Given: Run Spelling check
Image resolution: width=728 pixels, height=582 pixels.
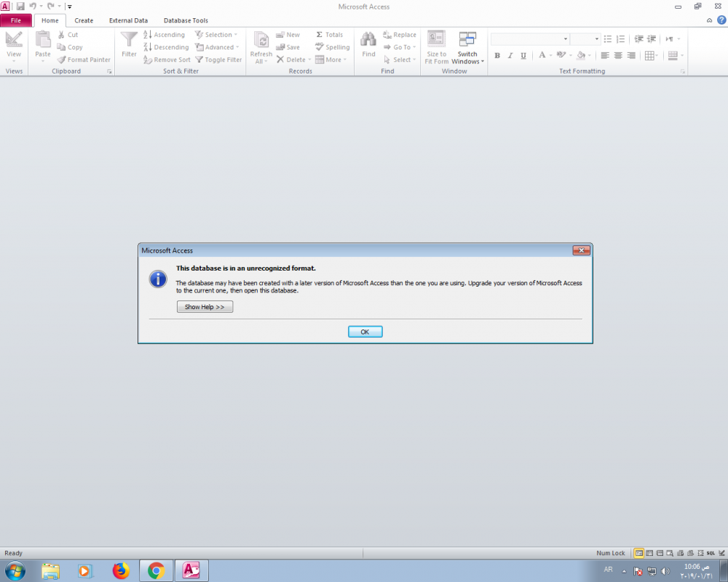Looking at the screenshot, I should (333, 47).
